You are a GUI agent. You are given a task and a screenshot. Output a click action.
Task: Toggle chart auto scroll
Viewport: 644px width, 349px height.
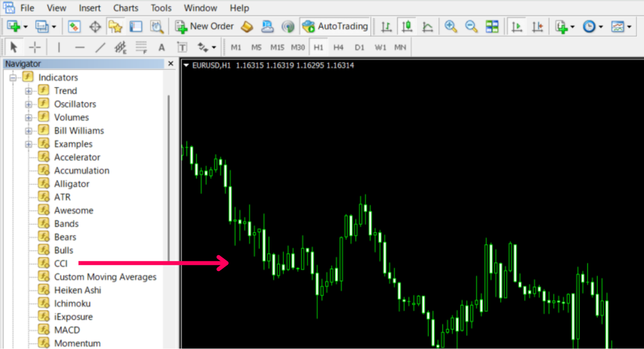(x=516, y=26)
